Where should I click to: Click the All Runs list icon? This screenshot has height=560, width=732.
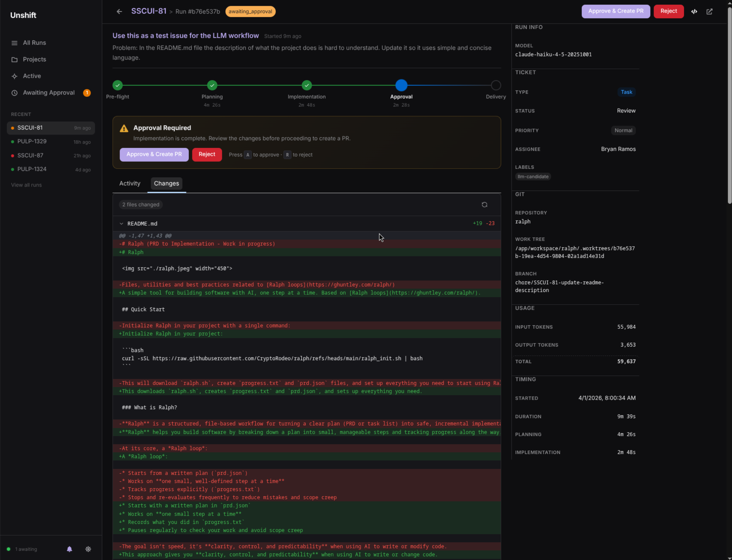(x=14, y=43)
